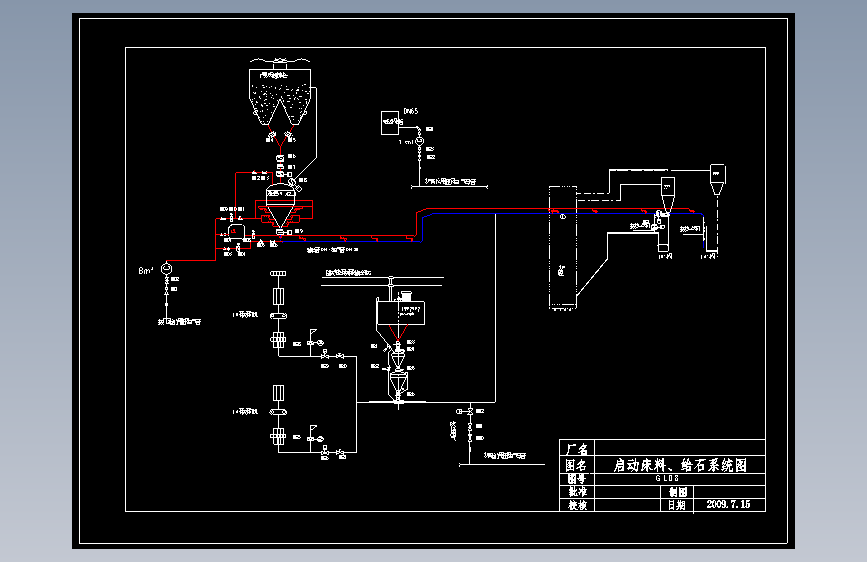This screenshot has width=867, height=562.
Task: Select the 制图 label cell
Action: tap(677, 492)
